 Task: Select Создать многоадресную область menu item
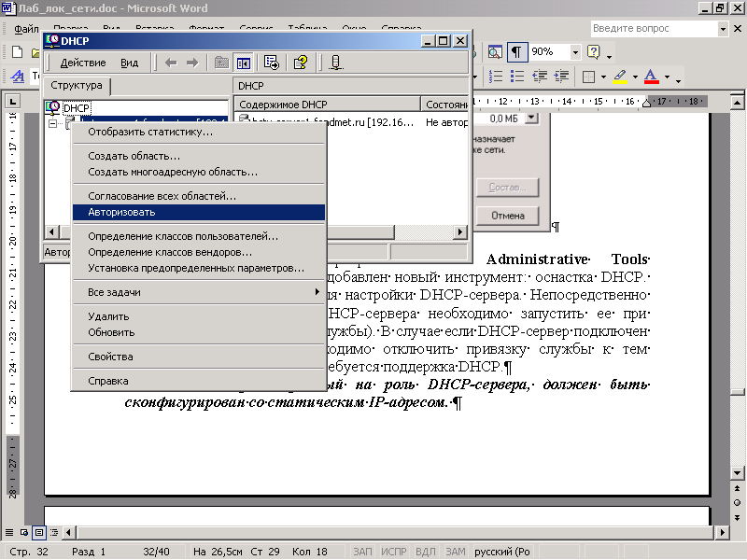point(199,172)
